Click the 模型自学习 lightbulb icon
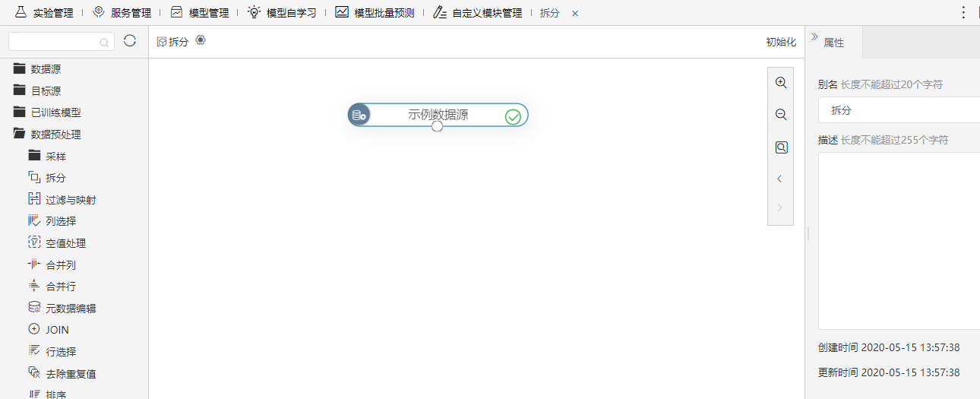Viewport: 980px width, 399px height. coord(254,12)
